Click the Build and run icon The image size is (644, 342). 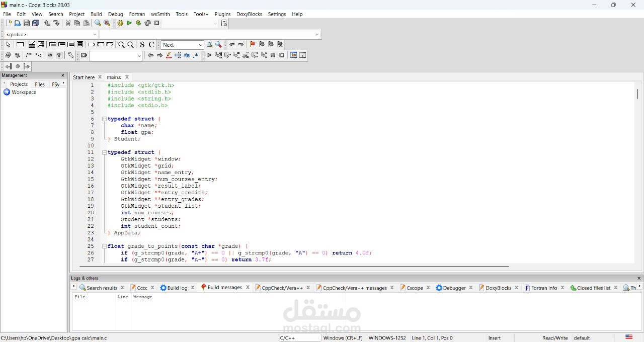[138, 23]
